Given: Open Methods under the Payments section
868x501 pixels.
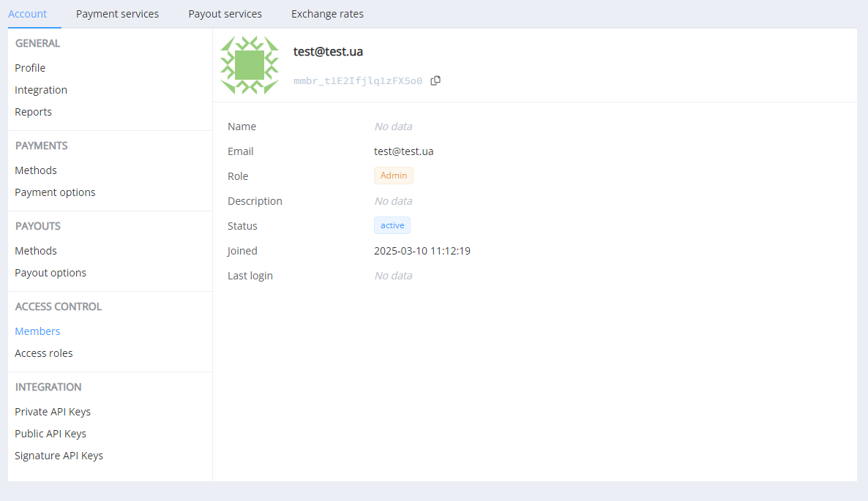Looking at the screenshot, I should pos(36,170).
